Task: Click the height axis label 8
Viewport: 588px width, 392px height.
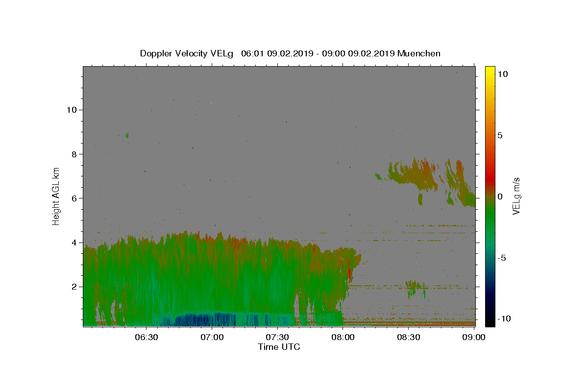Action: click(74, 154)
